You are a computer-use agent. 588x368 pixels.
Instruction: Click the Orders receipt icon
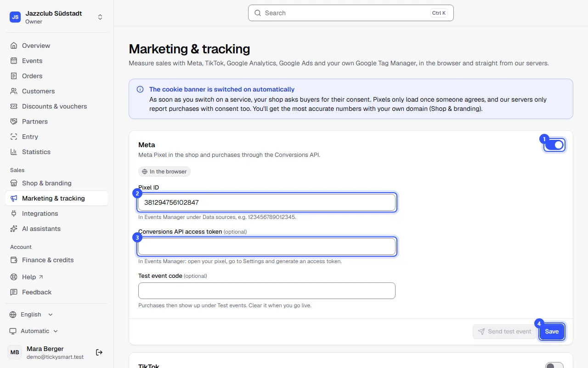click(14, 76)
